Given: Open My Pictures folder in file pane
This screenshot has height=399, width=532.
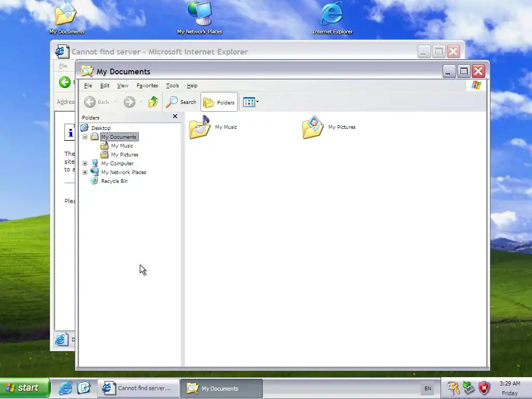Looking at the screenshot, I should coord(329,127).
